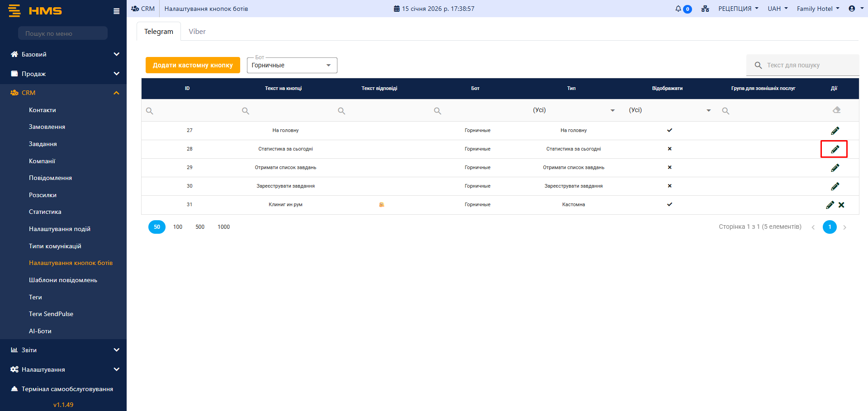Open AI-Боти in the CRM menu

[40, 331]
